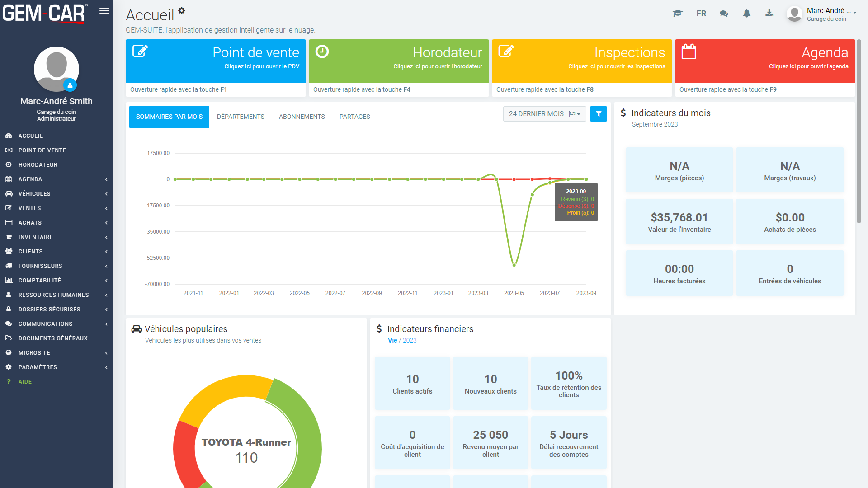Viewport: 868px width, 488px height.
Task: Switch language with the FR button
Action: click(x=701, y=14)
